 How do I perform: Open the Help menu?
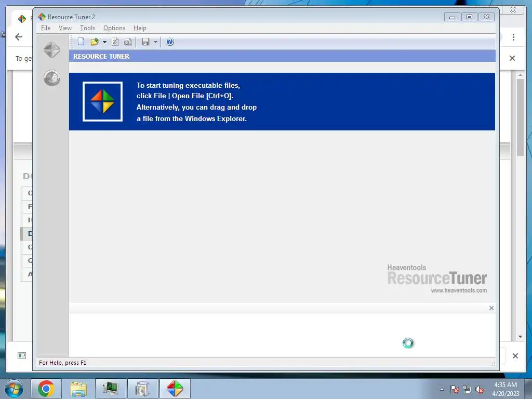pos(140,28)
